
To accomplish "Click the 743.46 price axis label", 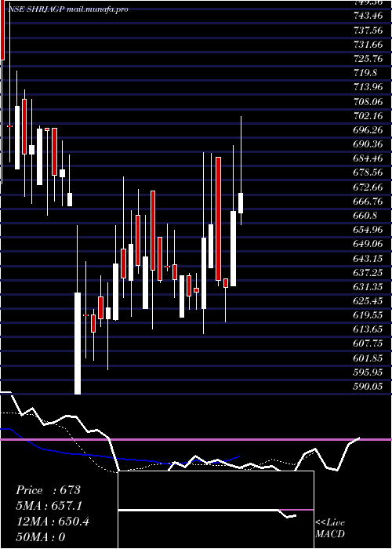I will point(368,16).
